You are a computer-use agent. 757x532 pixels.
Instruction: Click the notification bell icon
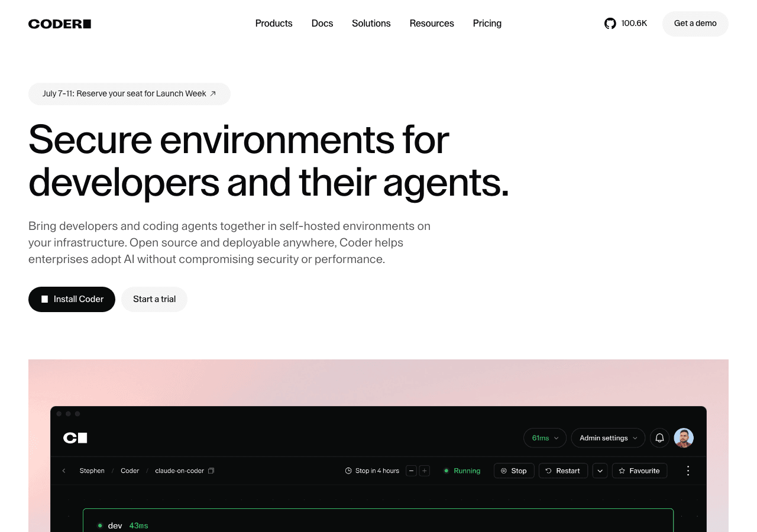pyautogui.click(x=659, y=438)
